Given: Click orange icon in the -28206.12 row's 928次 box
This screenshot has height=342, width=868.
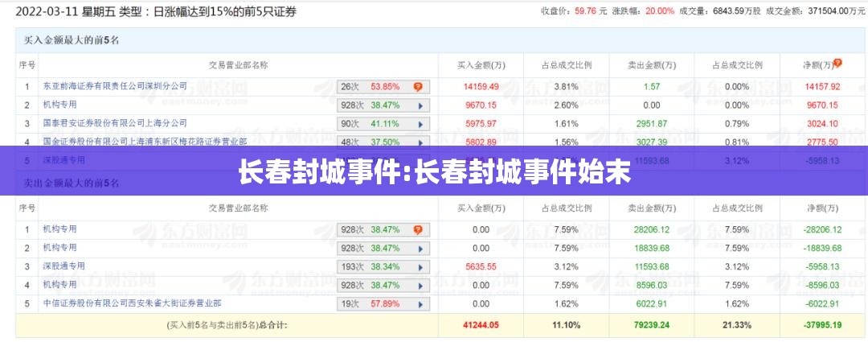Looking at the screenshot, I should (x=418, y=229).
